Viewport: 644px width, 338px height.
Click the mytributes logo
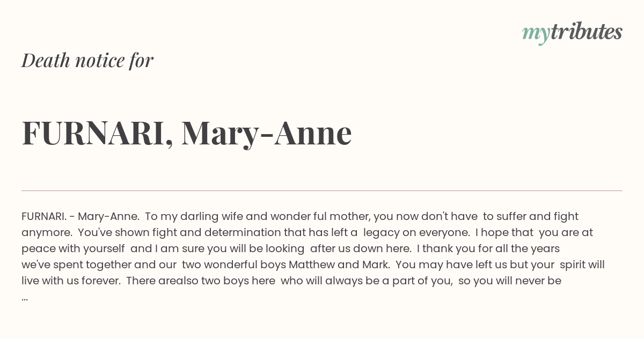[572, 33]
